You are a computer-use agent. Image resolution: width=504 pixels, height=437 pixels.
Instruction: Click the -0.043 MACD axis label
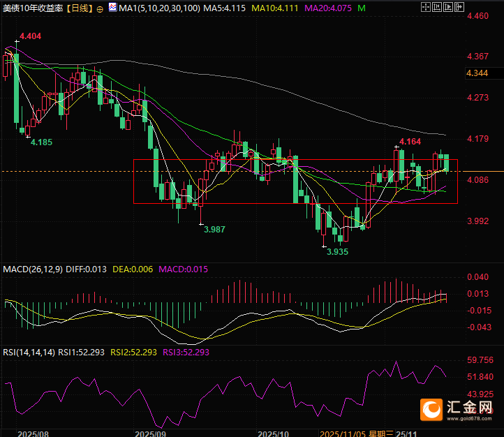coord(479,327)
